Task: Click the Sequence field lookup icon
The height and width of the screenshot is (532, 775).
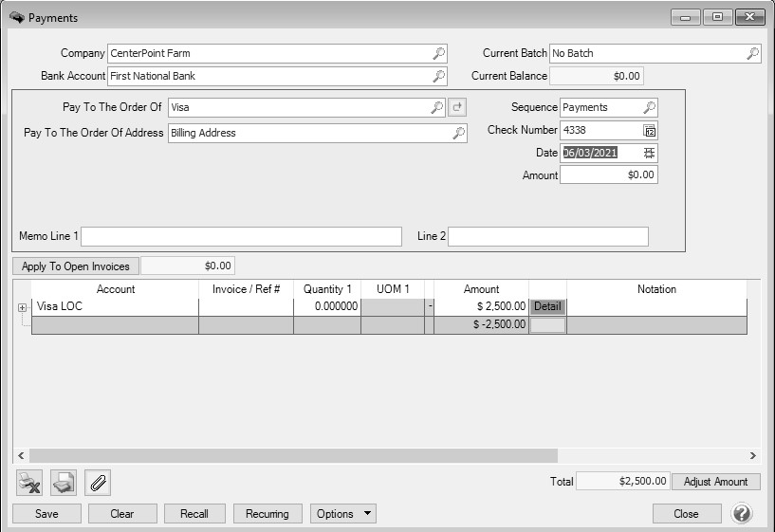Action: tap(650, 108)
